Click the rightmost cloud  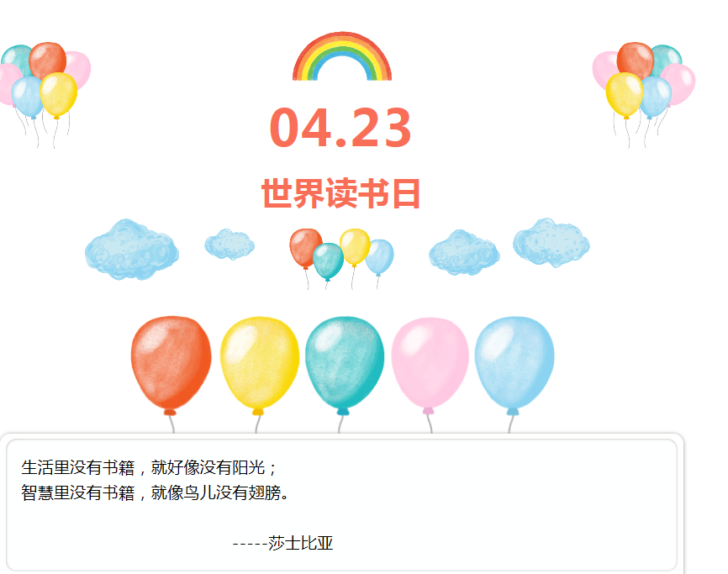[551, 243]
